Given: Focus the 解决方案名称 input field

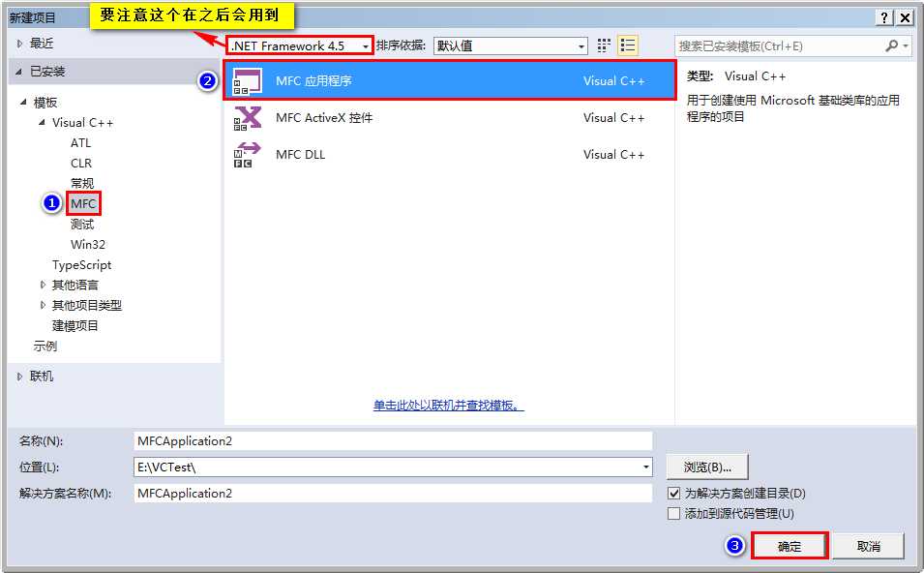Looking at the screenshot, I should pos(393,493).
